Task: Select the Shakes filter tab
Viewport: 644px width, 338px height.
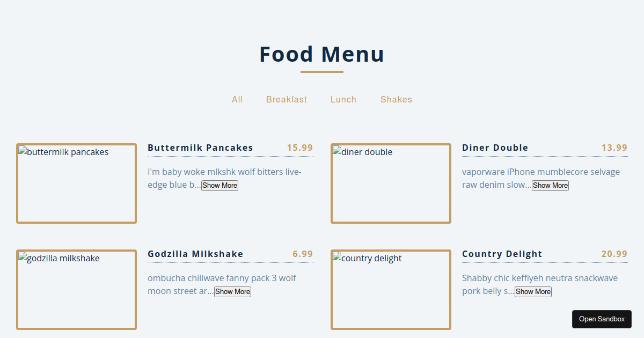Action: pyautogui.click(x=396, y=99)
